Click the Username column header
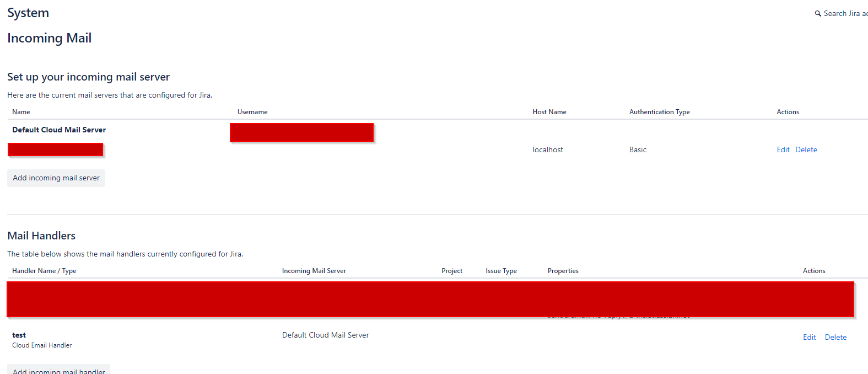This screenshot has width=868, height=374. pos(252,112)
